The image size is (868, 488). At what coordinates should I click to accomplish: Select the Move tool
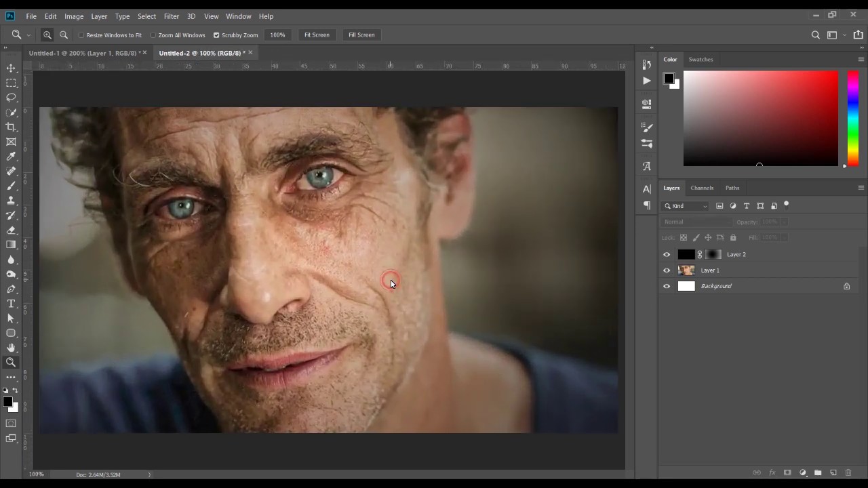click(x=11, y=68)
